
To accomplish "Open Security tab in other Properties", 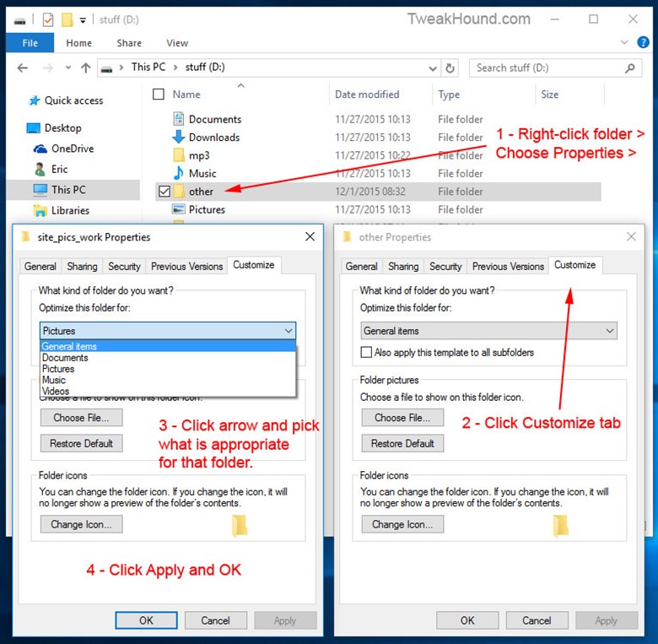I will (x=445, y=266).
